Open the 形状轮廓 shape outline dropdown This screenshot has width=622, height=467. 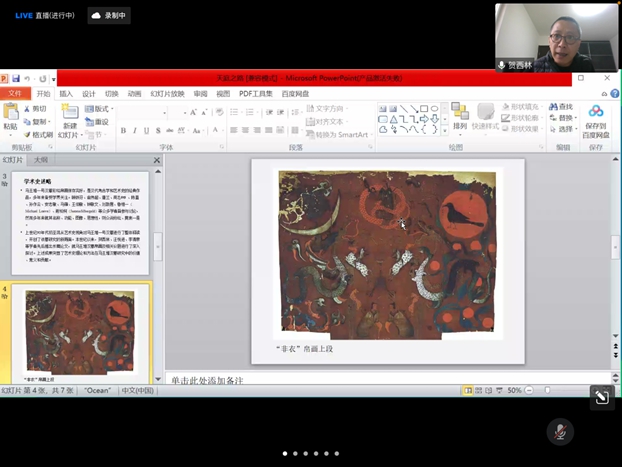coord(522,118)
